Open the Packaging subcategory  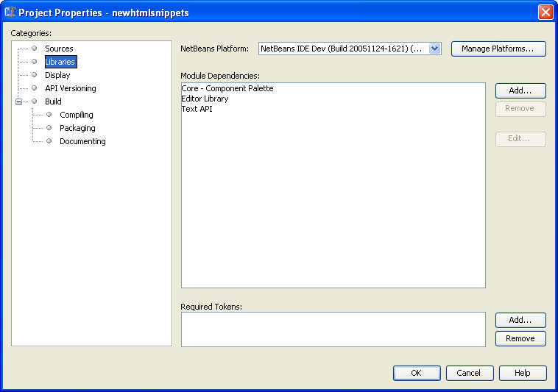coord(77,128)
